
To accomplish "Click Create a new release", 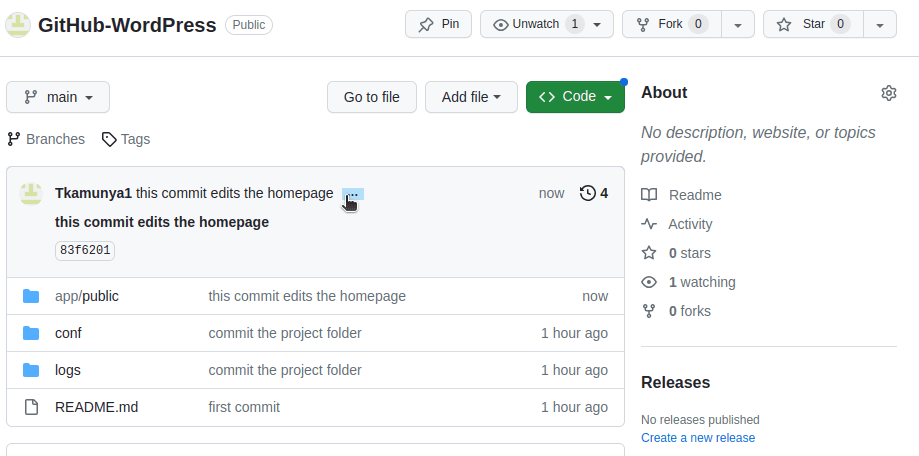I will click(x=698, y=438).
